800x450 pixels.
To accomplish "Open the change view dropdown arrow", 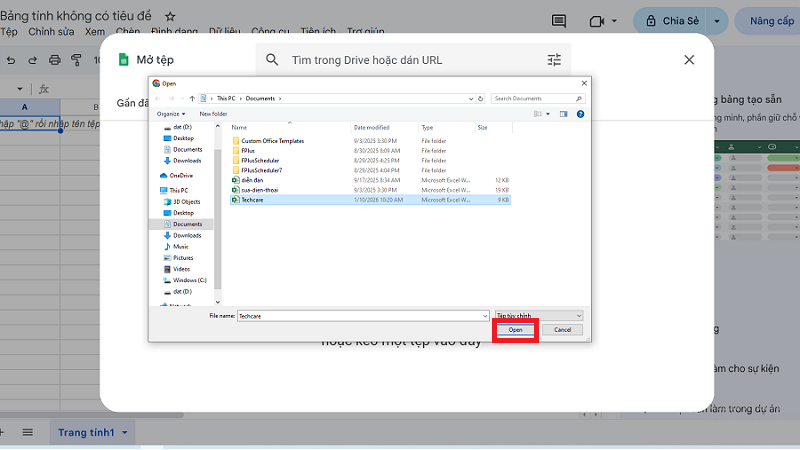I will click(548, 114).
